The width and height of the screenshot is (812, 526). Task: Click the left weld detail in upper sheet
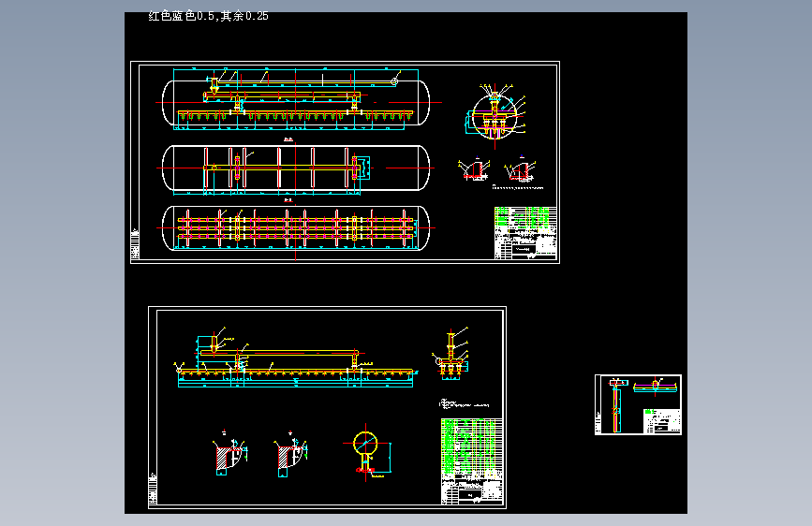[474, 168]
